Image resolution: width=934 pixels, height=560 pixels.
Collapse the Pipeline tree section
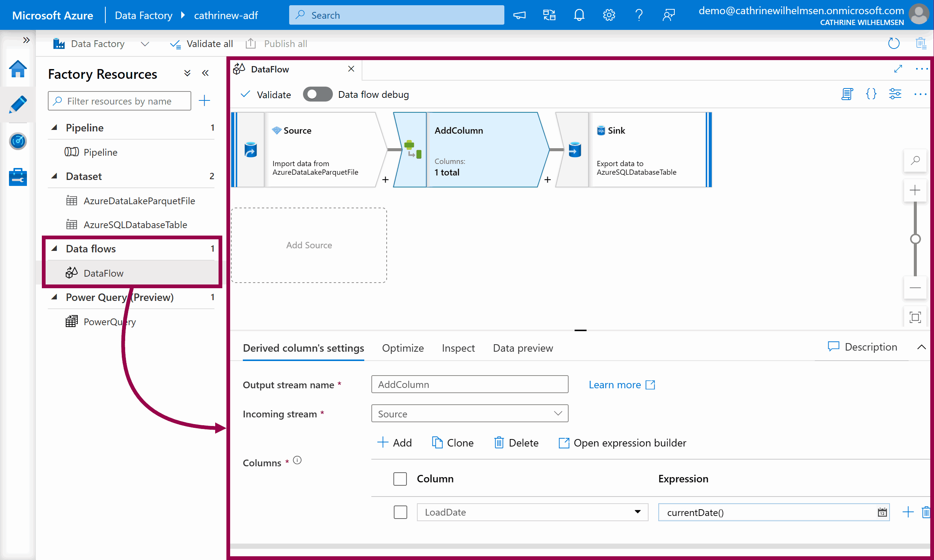55,128
